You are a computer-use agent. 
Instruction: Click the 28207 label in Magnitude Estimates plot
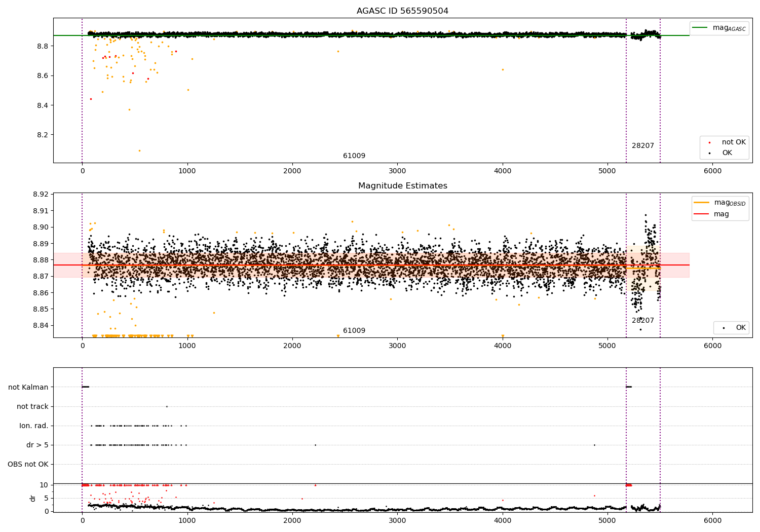(643, 320)
